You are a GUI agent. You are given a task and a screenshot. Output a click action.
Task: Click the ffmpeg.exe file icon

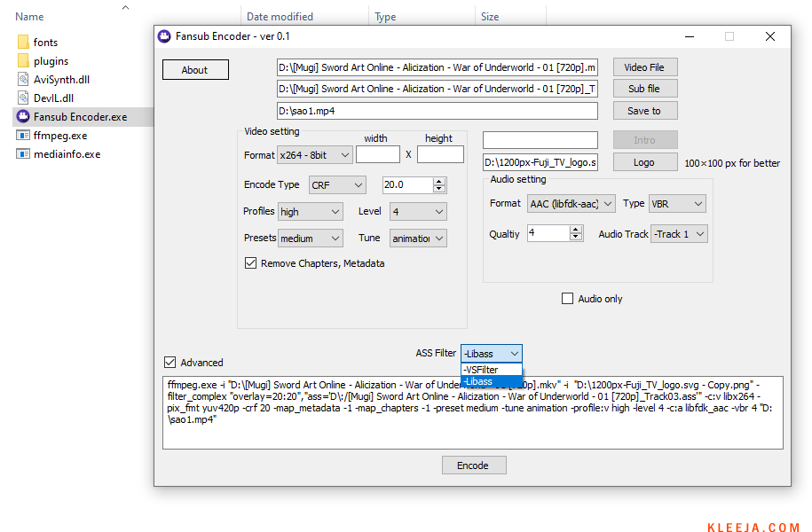pos(23,136)
